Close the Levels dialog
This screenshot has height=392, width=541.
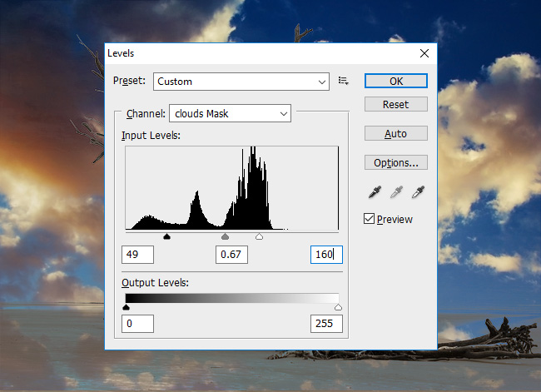(424, 53)
